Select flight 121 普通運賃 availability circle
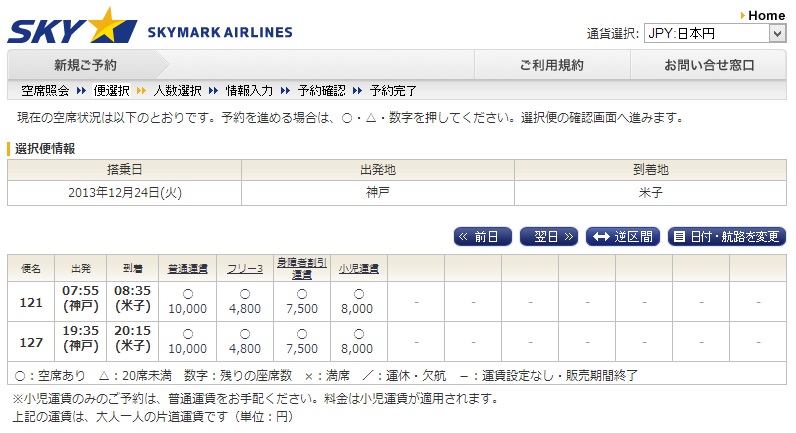The image size is (796, 433). tap(188, 294)
